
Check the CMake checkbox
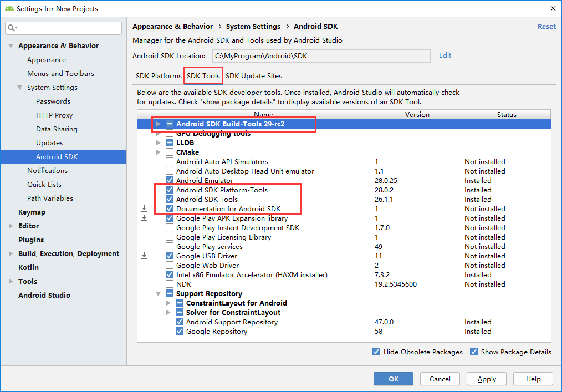170,152
